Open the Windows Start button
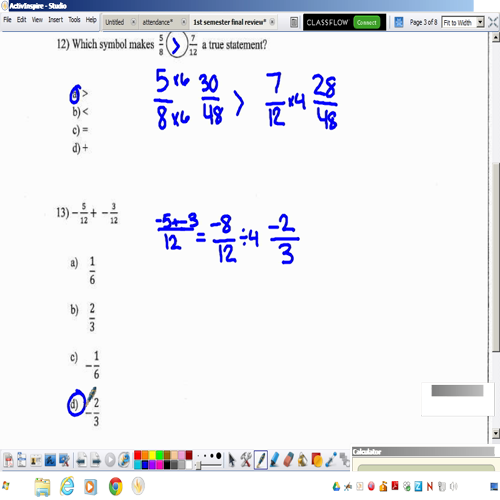This screenshot has height=500, width=500. [6, 486]
